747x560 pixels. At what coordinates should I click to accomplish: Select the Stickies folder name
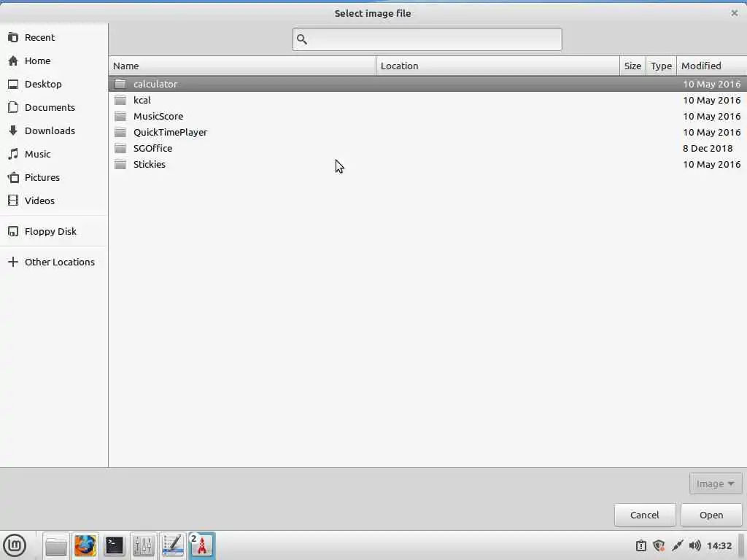click(149, 164)
